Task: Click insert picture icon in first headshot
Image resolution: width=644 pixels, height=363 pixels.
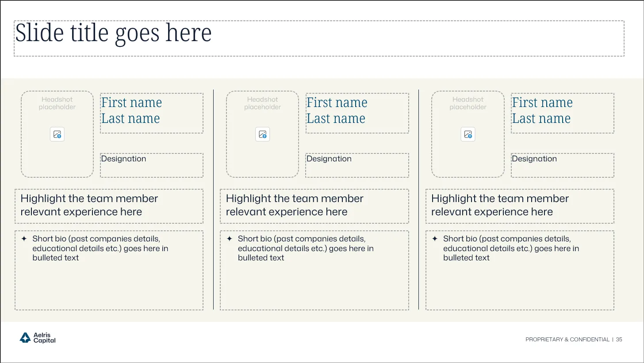Action: [57, 134]
